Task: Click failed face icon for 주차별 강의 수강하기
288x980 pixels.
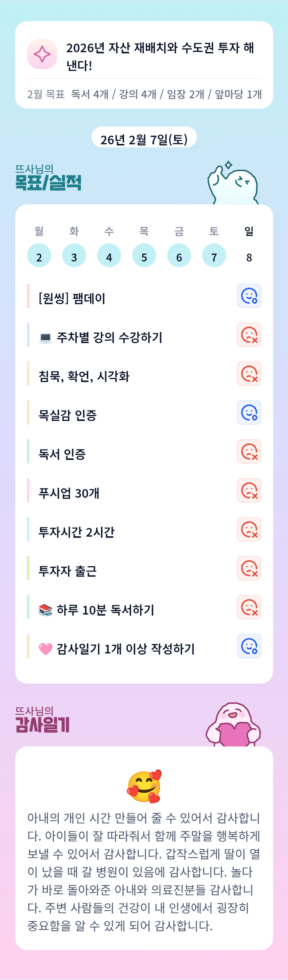Action: coord(249,335)
